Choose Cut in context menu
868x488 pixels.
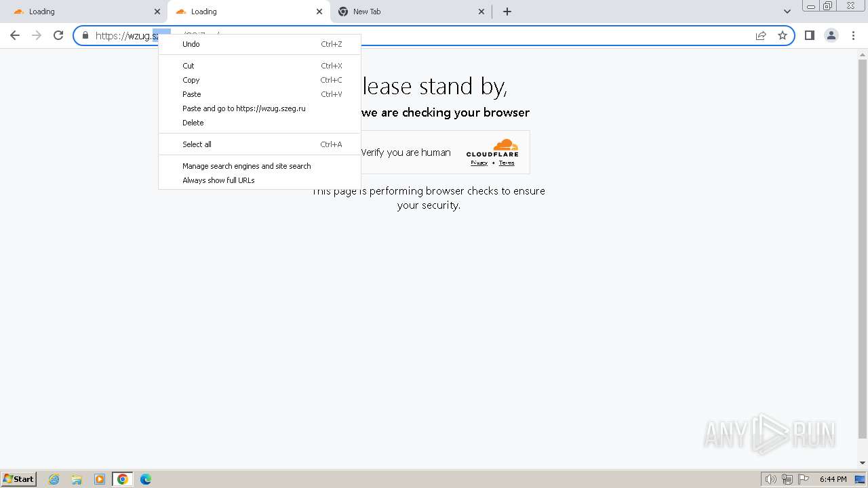(260, 66)
